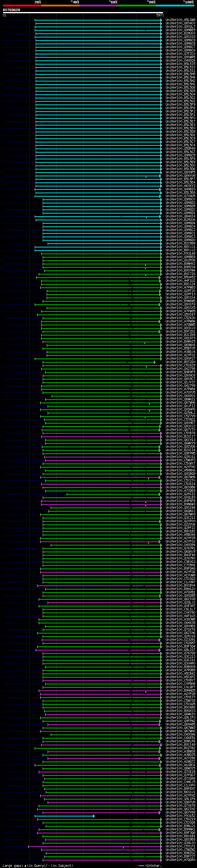This screenshot has height=868, width=197.
Task: Click the purple ~60% identity color segment
Action: click(x=98, y=6)
